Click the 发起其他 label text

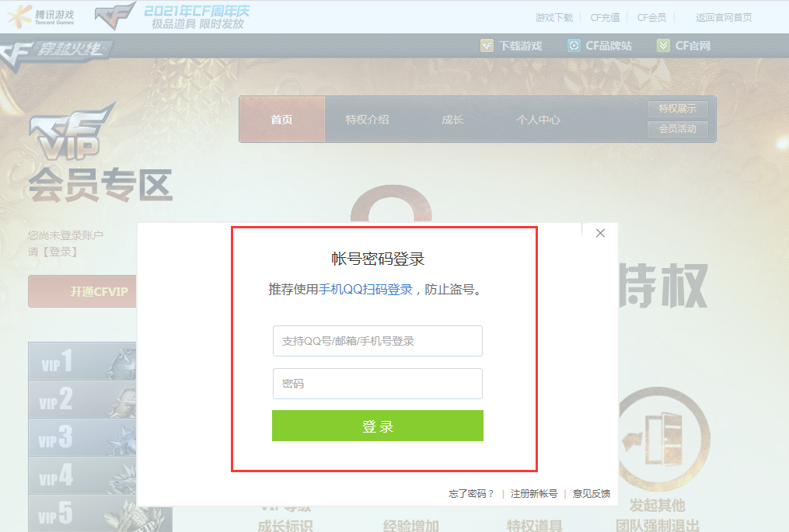(658, 505)
